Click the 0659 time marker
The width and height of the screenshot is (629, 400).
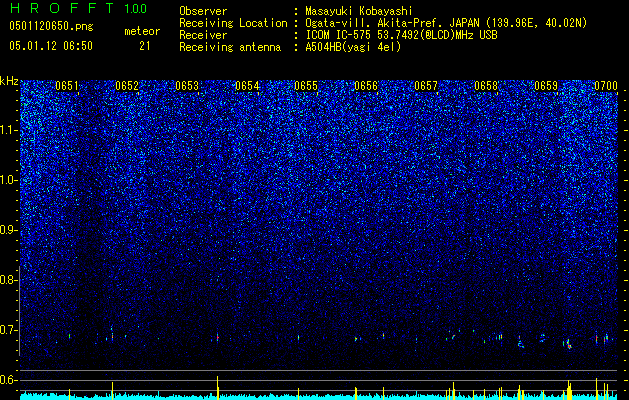pyautogui.click(x=546, y=86)
